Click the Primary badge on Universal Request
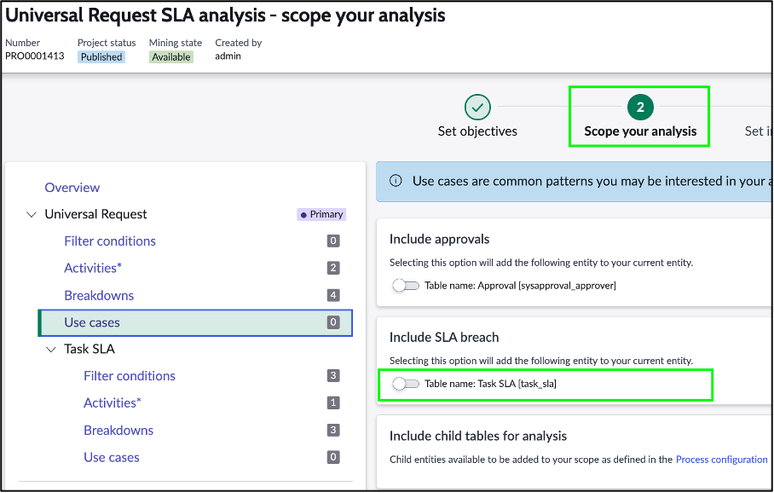This screenshot has height=493, width=774. pos(321,215)
